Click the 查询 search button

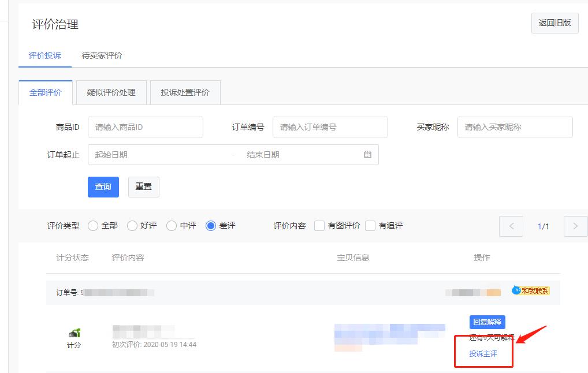(103, 186)
